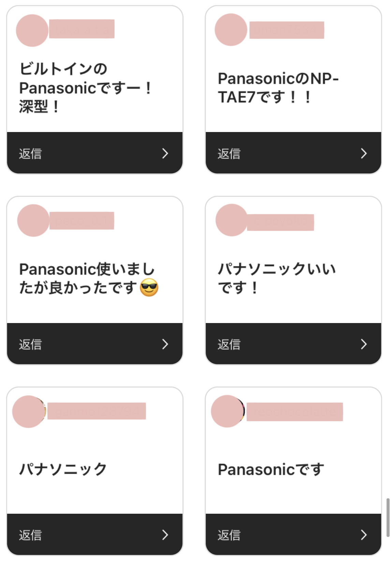Open the profile avatar above the 深型 comment

click(x=32, y=30)
